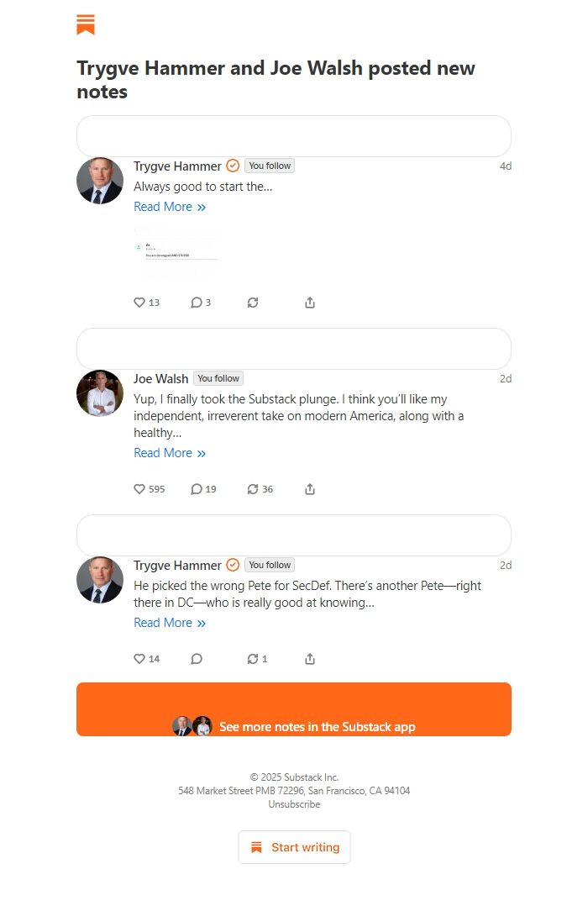
Task: Like Joe Walsh's note with 595 likes
Action: point(149,489)
